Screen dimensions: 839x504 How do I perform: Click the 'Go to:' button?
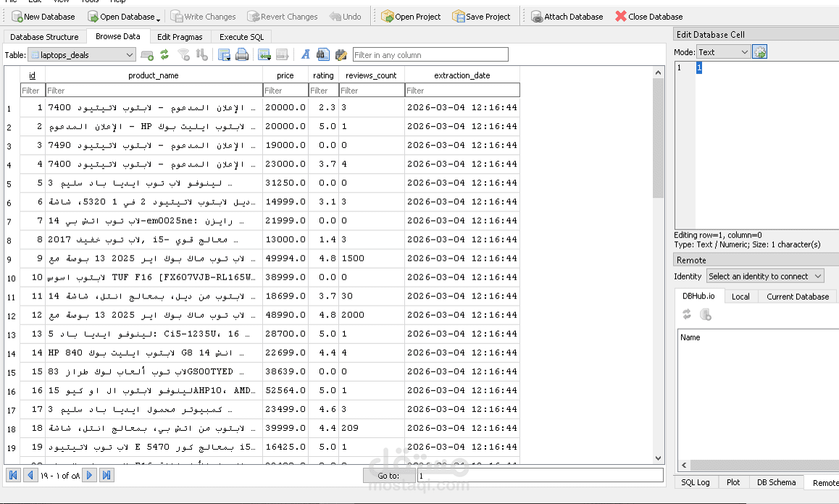pyautogui.click(x=389, y=475)
